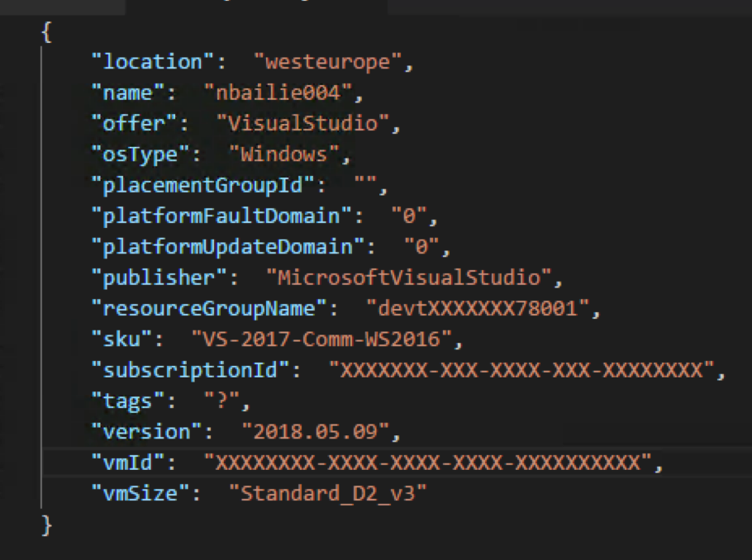The width and height of the screenshot is (752, 560).
Task: Click the "sku" key
Action: [121, 339]
